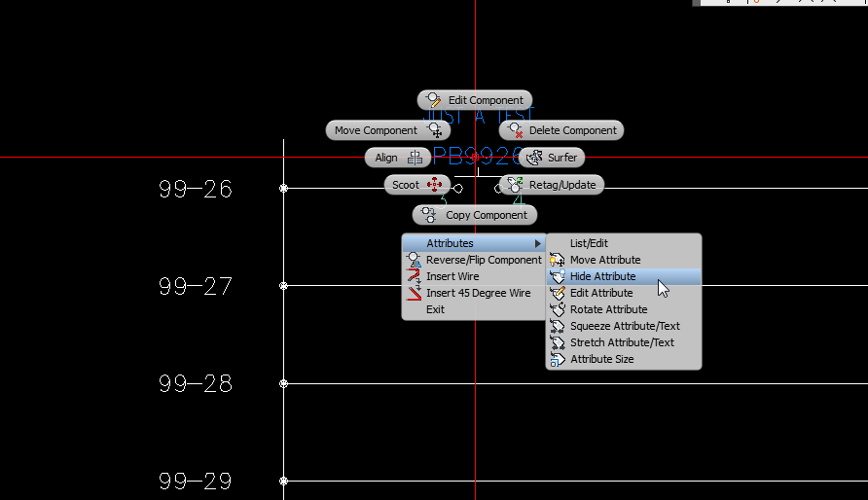This screenshot has width=868, height=500.
Task: Choose the Align marking menu option
Action: [x=397, y=158]
